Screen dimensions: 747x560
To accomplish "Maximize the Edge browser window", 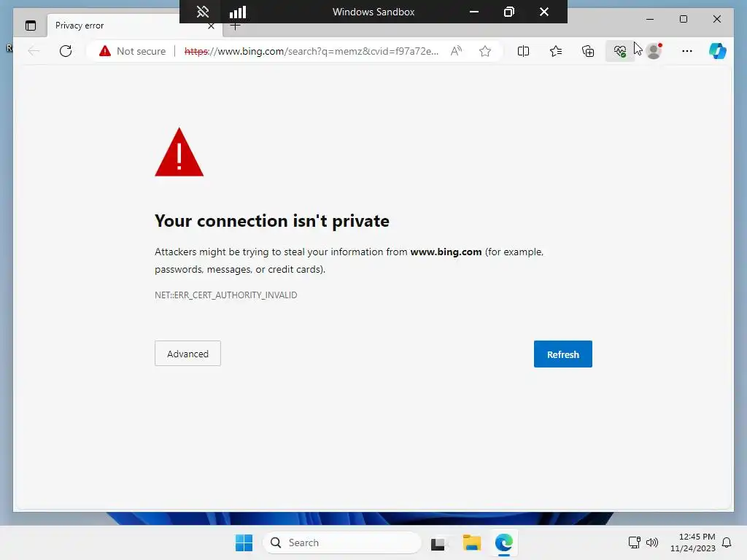I will point(683,19).
